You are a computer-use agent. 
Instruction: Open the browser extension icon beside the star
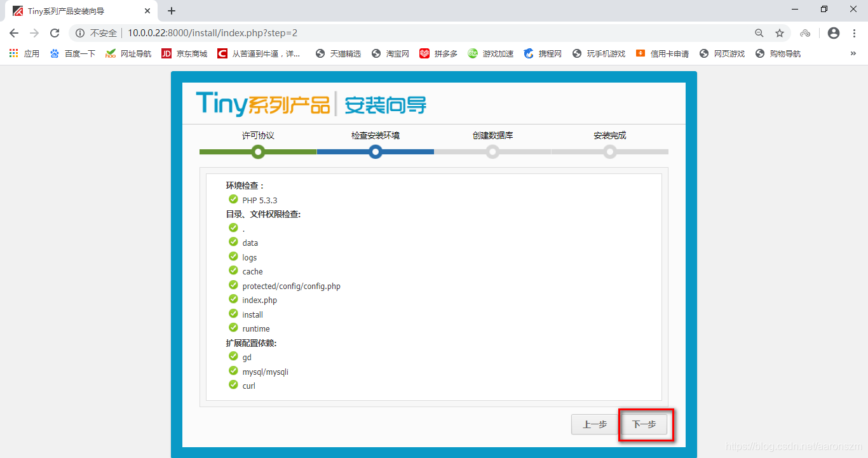[x=805, y=33]
